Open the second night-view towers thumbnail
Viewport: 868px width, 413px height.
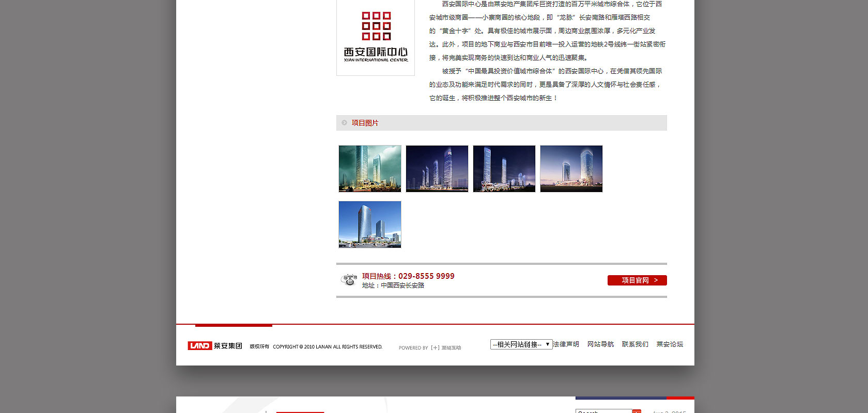click(437, 169)
